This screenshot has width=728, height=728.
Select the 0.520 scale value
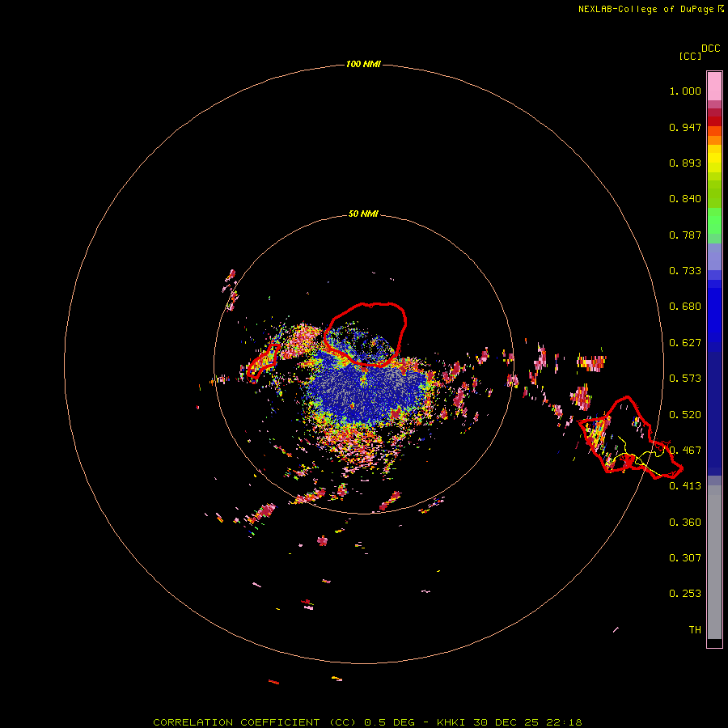[x=685, y=415]
